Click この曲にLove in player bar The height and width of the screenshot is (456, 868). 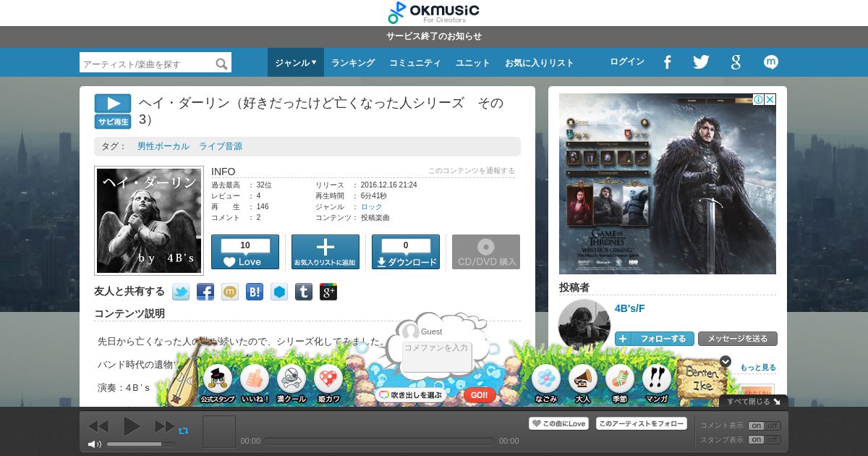click(x=558, y=423)
